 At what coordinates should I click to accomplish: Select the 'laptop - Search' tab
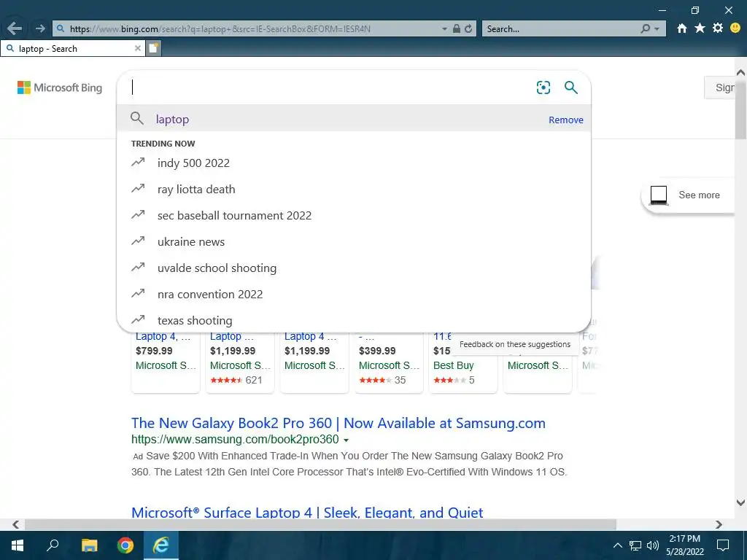tap(72, 48)
